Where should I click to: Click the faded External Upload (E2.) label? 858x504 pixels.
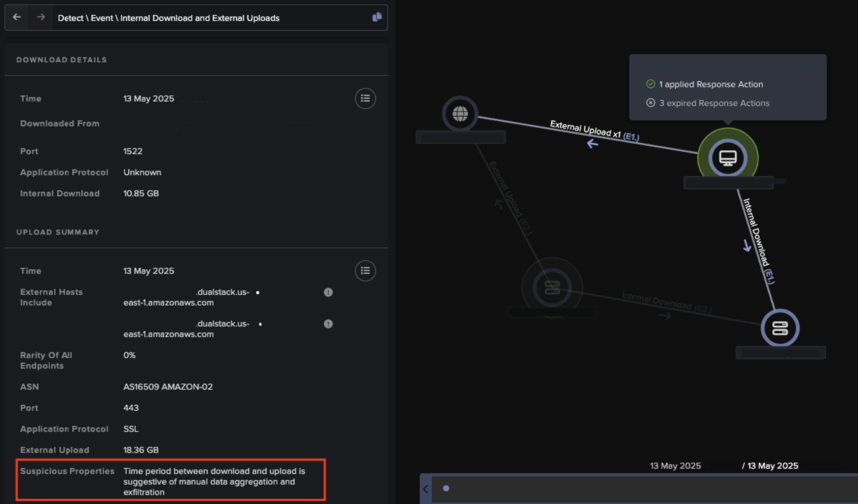pos(510,198)
